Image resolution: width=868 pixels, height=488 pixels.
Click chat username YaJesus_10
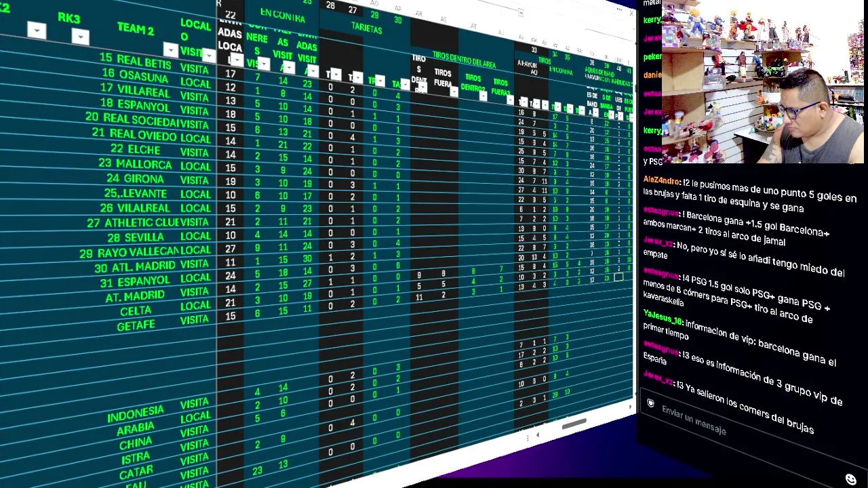pyautogui.click(x=663, y=317)
